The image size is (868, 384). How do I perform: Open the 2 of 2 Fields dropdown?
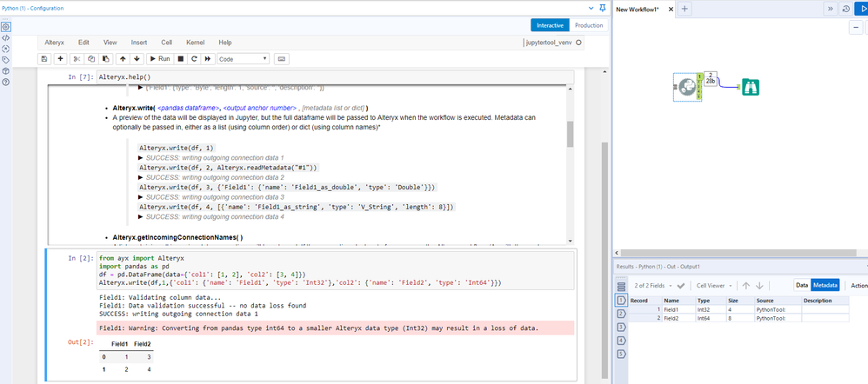653,286
